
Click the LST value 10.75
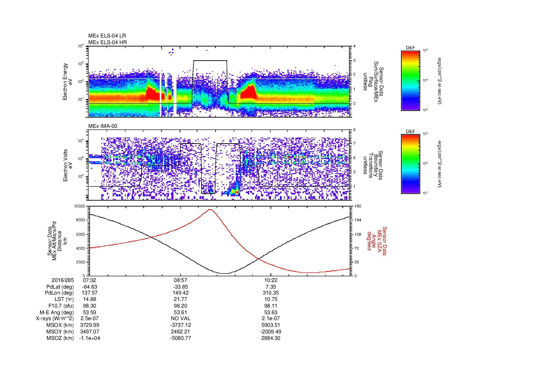(x=271, y=300)
